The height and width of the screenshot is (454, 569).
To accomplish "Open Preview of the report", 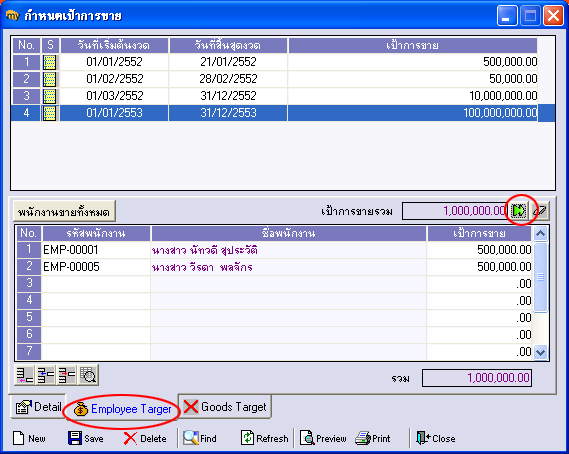I will tap(323, 438).
